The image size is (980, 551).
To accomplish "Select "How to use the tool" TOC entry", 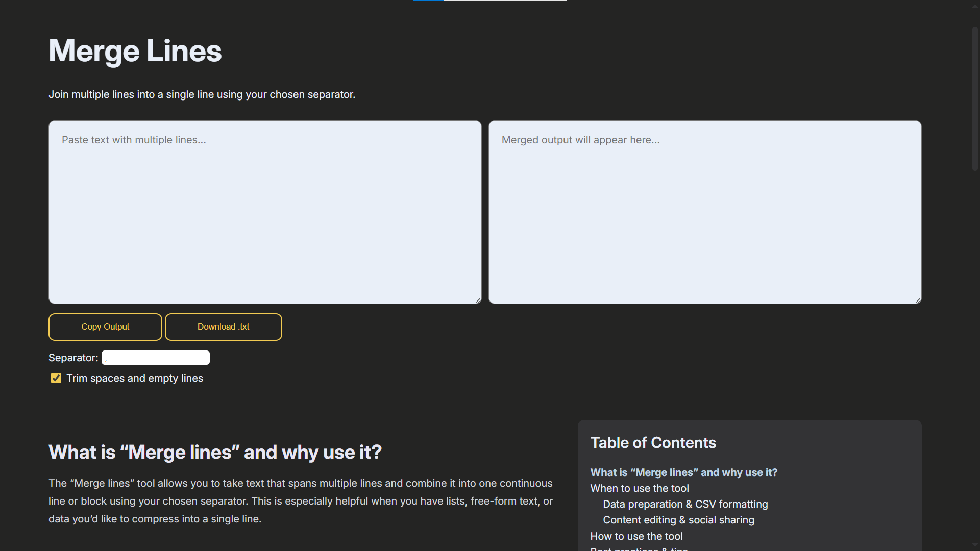I will point(636,536).
